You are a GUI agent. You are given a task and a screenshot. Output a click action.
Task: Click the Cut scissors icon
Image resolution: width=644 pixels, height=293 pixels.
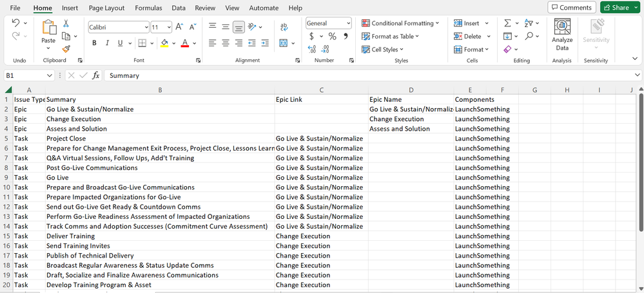pos(66,23)
